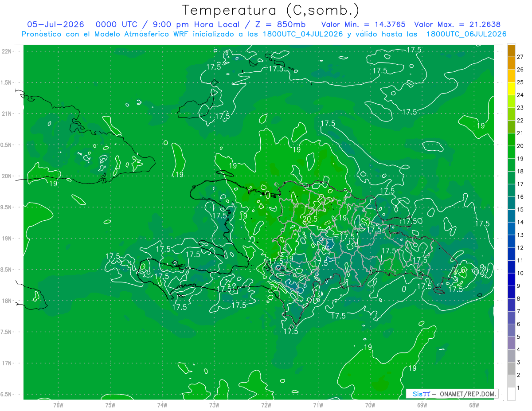This screenshot has width=532, height=411.
Task: Click longitude axis label "73W"
Action: click(214, 405)
